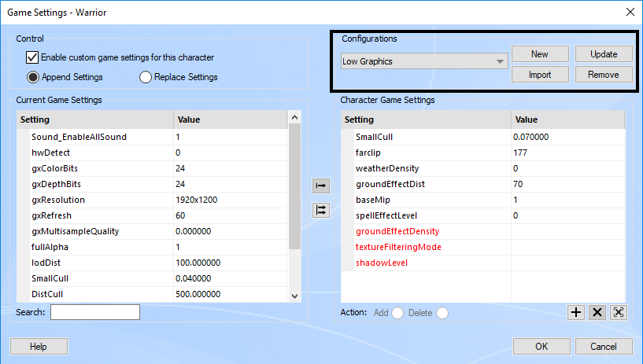Click into the Search input field
This screenshot has height=364, width=643.
click(95, 312)
